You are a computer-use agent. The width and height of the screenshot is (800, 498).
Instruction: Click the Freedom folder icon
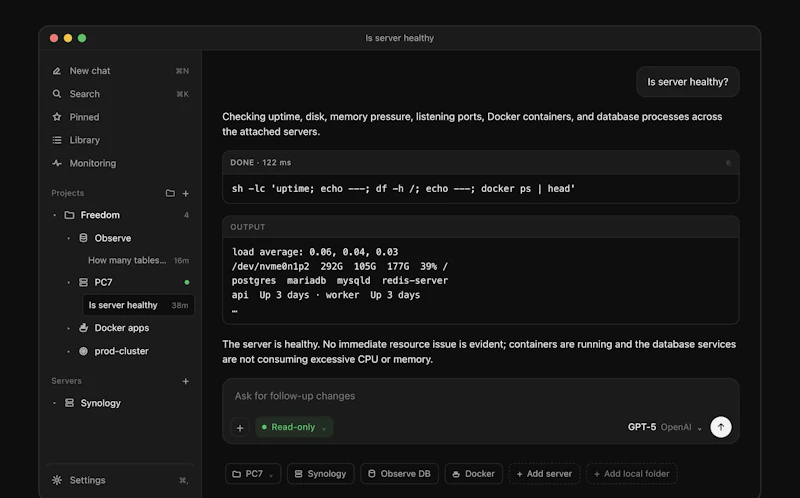69,215
